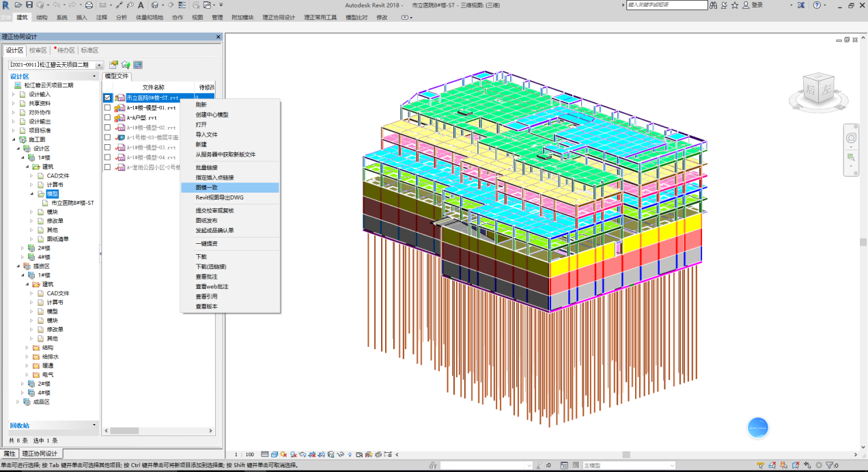Click the blue floating circle button in viewport
This screenshot has height=472, width=868.
[757, 428]
